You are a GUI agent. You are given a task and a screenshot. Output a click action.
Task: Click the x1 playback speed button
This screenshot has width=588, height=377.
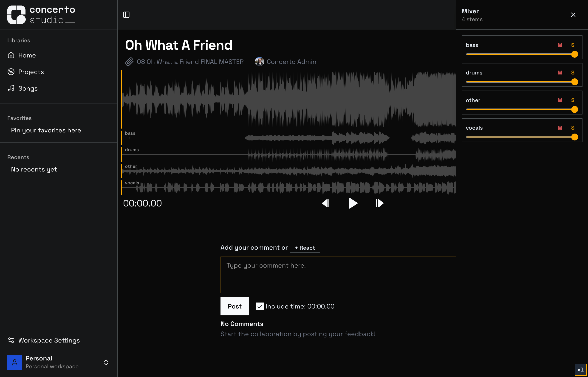[580, 369]
